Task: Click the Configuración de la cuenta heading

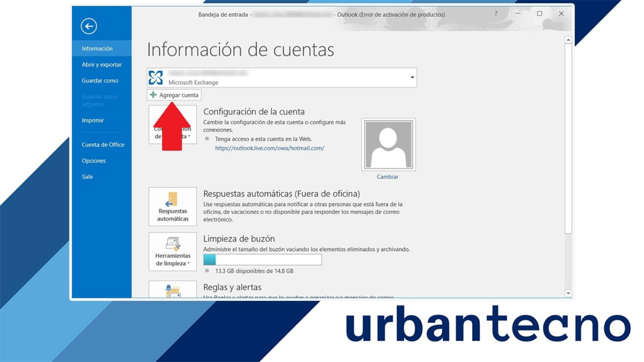Action: [254, 112]
